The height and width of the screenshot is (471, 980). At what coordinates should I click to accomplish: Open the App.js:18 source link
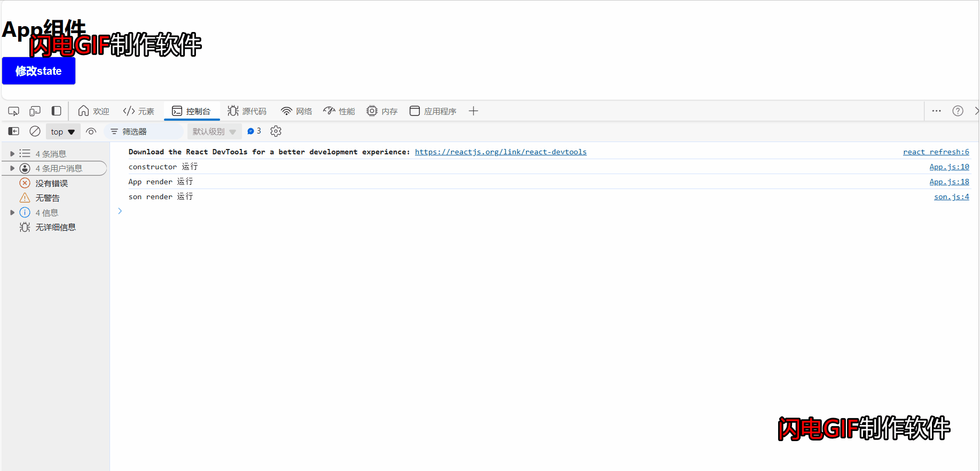coord(949,182)
